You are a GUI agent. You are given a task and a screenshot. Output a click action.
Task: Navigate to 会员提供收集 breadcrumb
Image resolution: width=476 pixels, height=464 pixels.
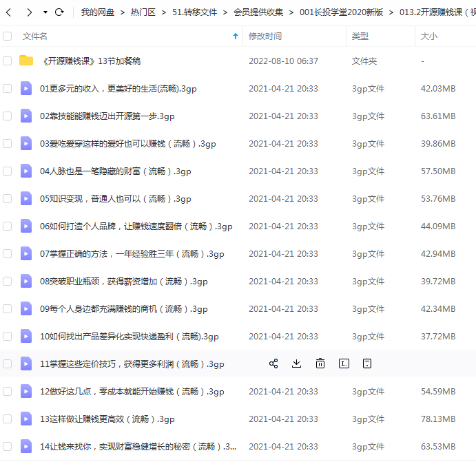(x=258, y=12)
